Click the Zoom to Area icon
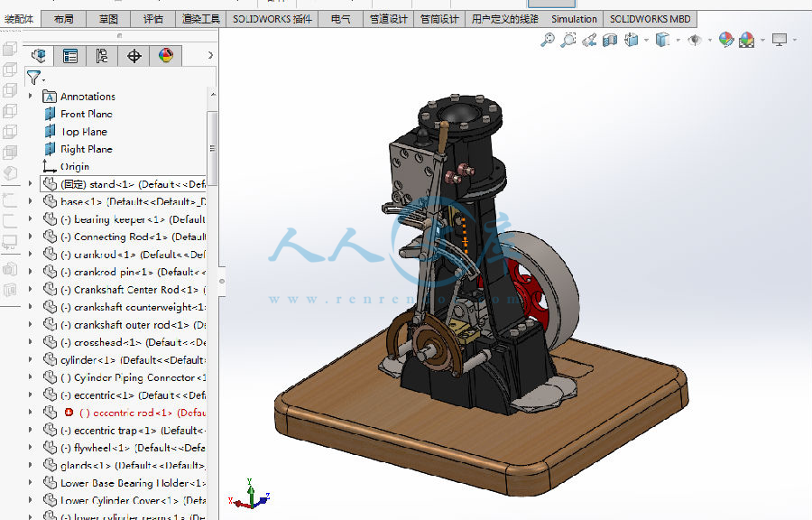 (x=568, y=40)
